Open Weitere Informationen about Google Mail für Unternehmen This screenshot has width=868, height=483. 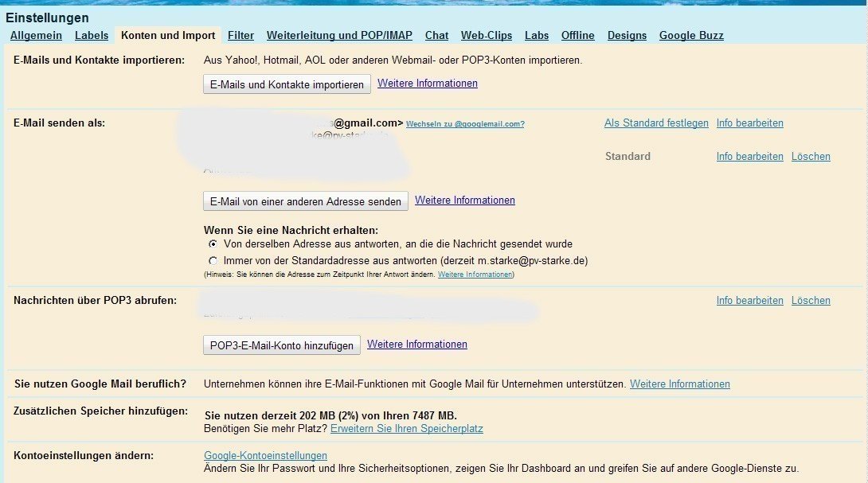(680, 384)
